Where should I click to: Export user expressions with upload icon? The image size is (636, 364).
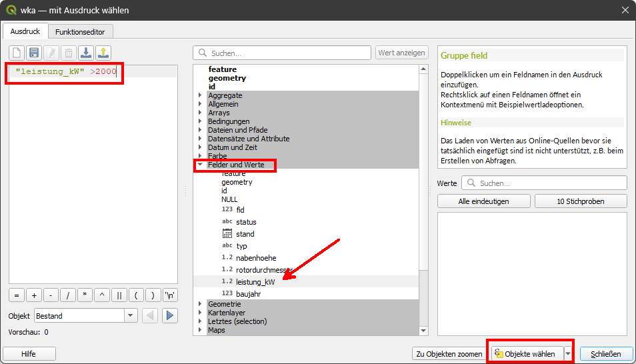[x=103, y=53]
